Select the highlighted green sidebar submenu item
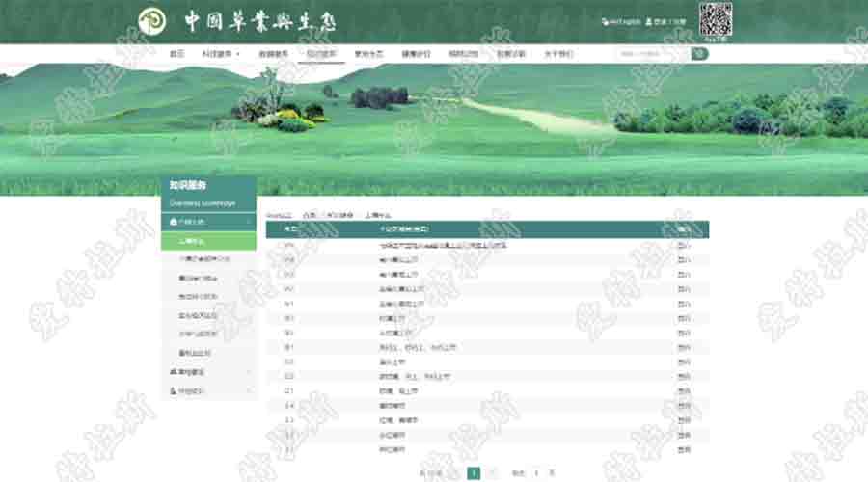The image size is (868, 482). (208, 241)
